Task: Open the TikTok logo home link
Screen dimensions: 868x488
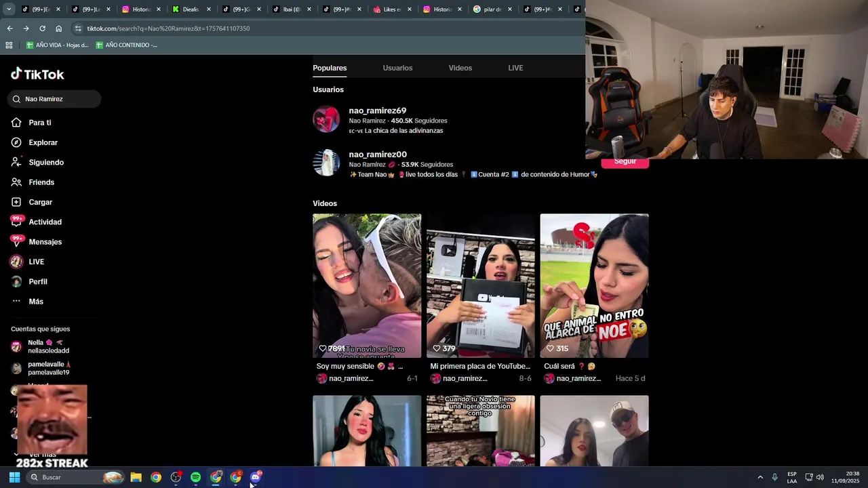Action: pyautogui.click(x=37, y=74)
